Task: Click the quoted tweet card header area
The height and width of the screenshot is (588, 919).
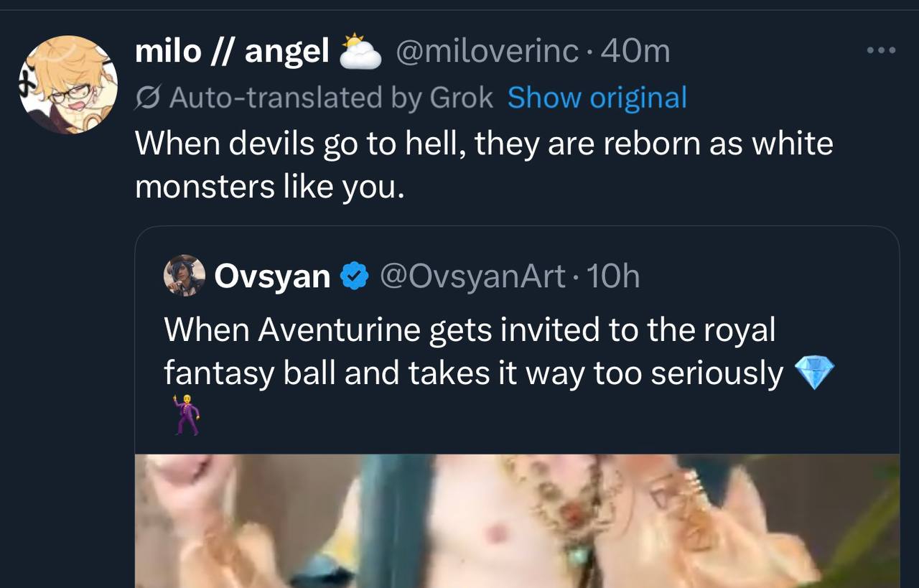Action: click(754, 276)
